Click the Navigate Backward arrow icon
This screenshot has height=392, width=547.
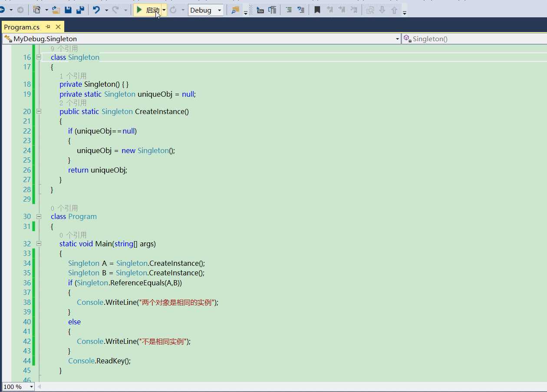tap(2, 10)
